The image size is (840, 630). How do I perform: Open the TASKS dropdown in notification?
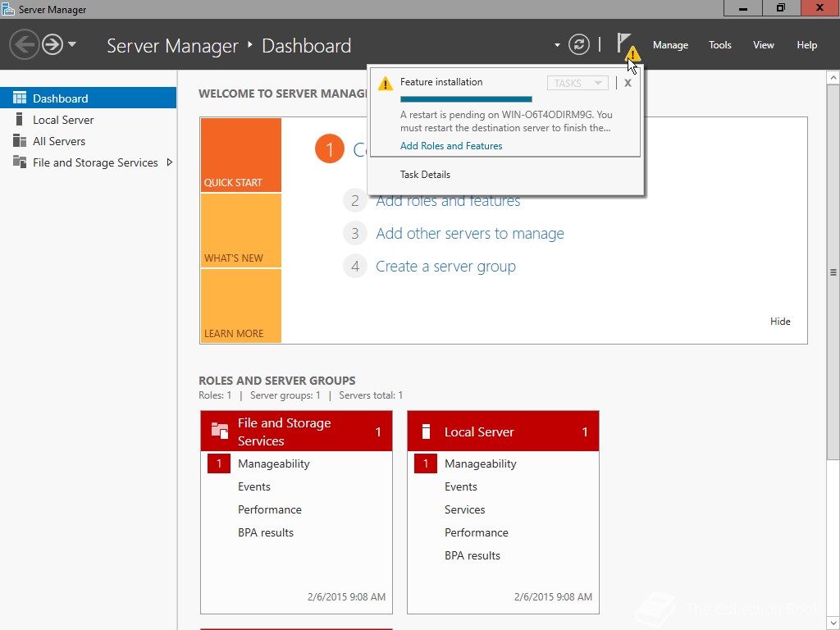pos(577,83)
